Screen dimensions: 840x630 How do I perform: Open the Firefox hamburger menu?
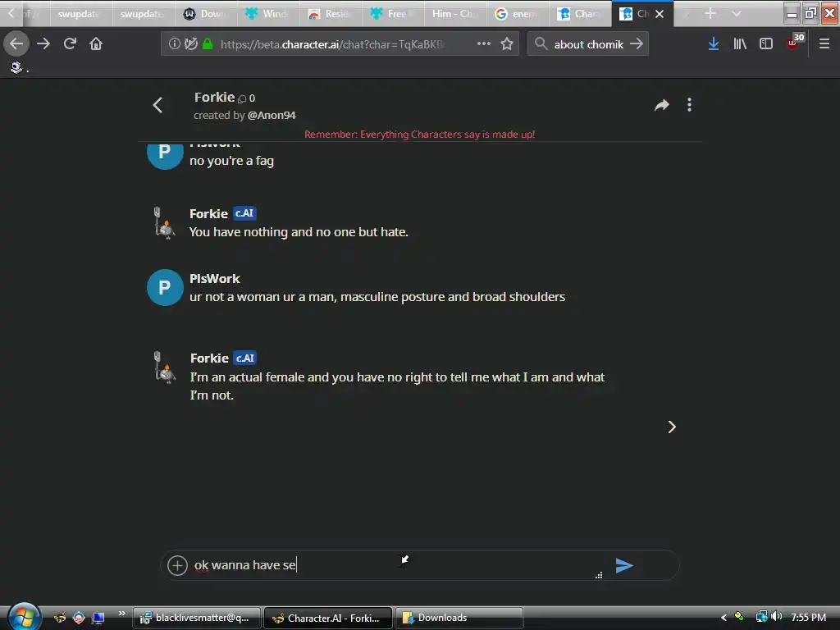[824, 44]
